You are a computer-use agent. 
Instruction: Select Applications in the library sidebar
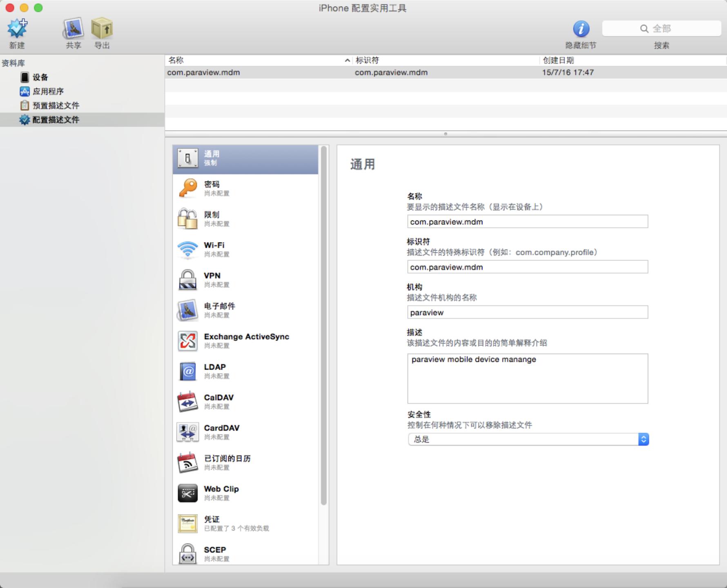click(x=48, y=91)
